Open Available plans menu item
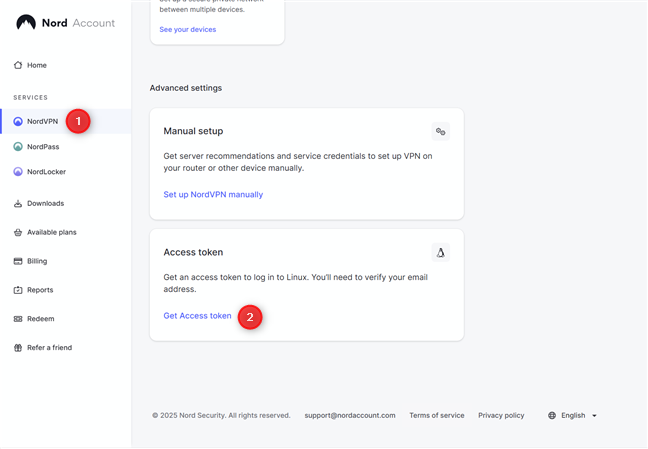648x449 pixels. point(51,232)
